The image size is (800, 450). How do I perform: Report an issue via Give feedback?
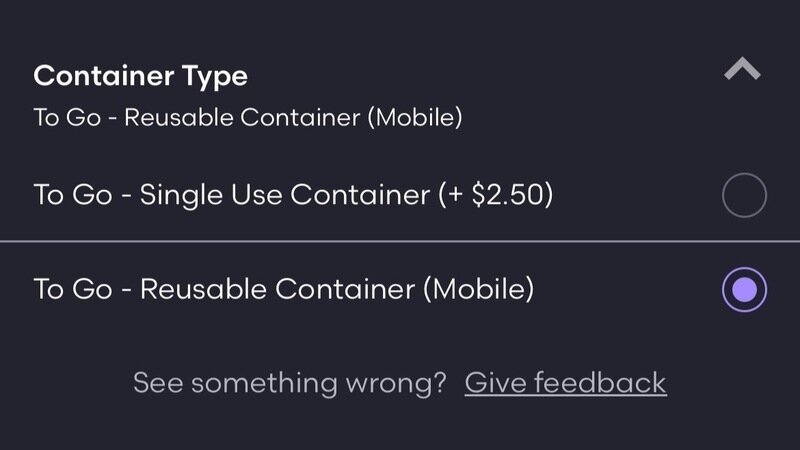point(565,382)
